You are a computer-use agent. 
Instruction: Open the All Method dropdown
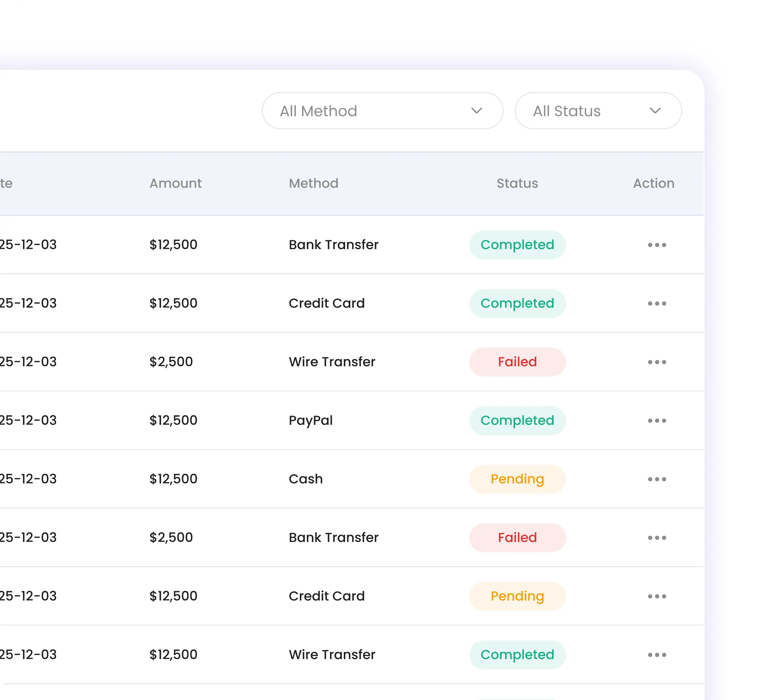pos(382,111)
